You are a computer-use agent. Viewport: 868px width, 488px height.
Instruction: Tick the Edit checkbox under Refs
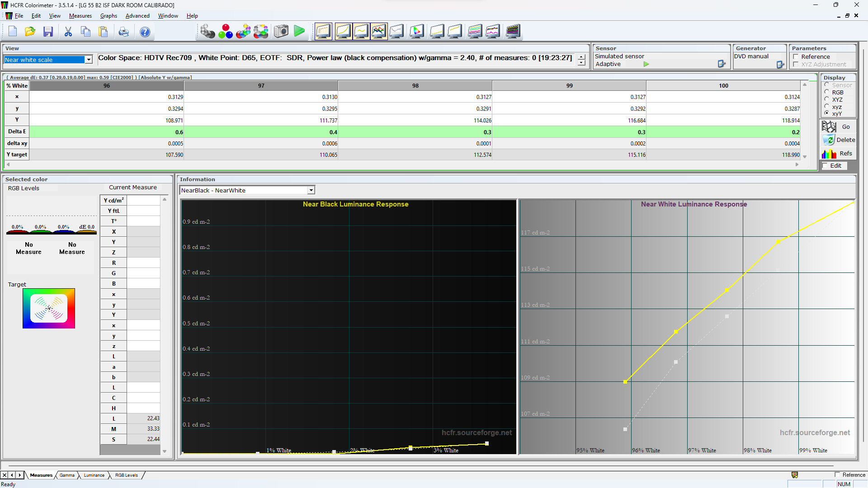coord(825,166)
